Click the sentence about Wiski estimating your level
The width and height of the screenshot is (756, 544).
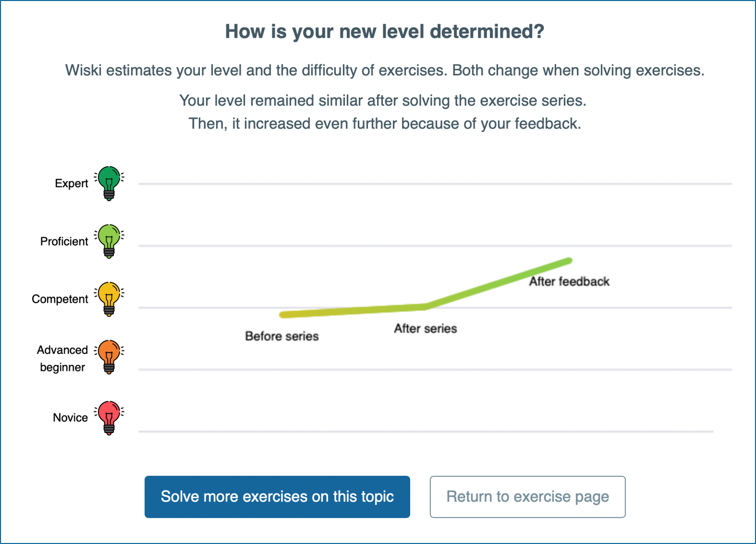coord(385,70)
